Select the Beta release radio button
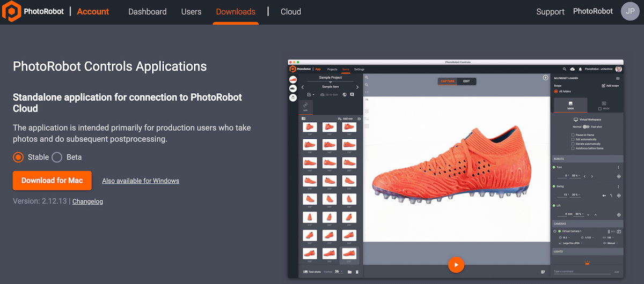Screen dimensions: 644x284 pyautogui.click(x=57, y=157)
